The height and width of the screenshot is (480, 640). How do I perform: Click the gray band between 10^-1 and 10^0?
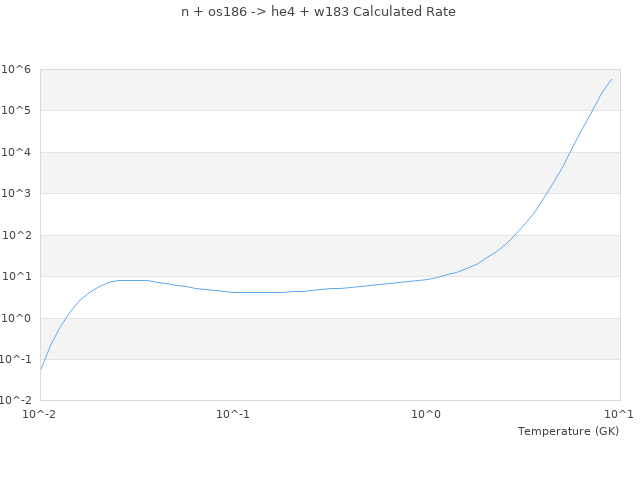[330, 339]
